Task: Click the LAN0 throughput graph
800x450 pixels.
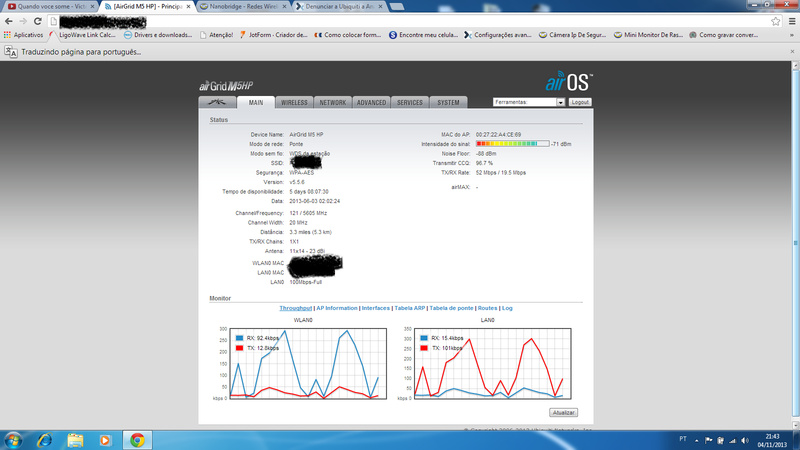Action: pos(492,364)
